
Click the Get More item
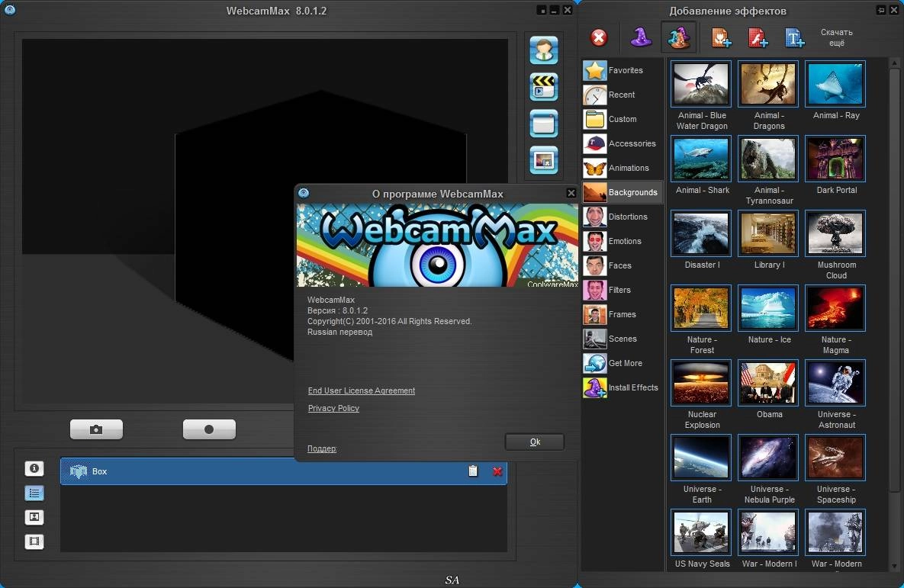pos(623,363)
